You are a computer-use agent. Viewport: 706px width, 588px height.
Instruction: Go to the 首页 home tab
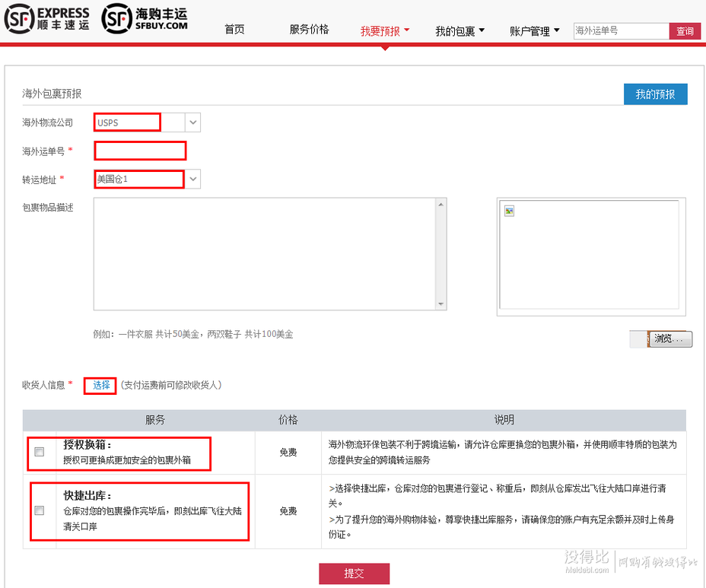(x=234, y=30)
